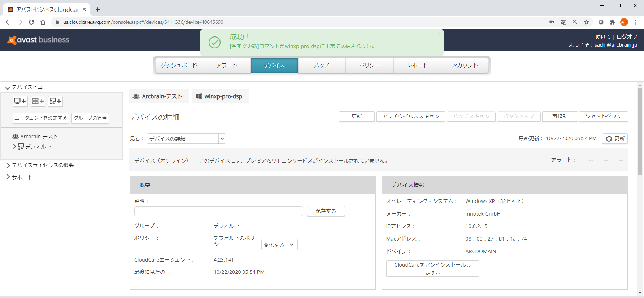Go back in browser history

pos(8,22)
